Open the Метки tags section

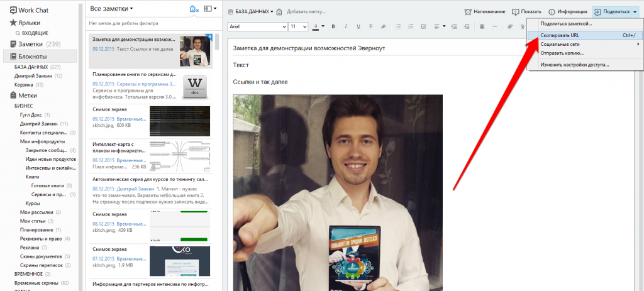point(24,96)
